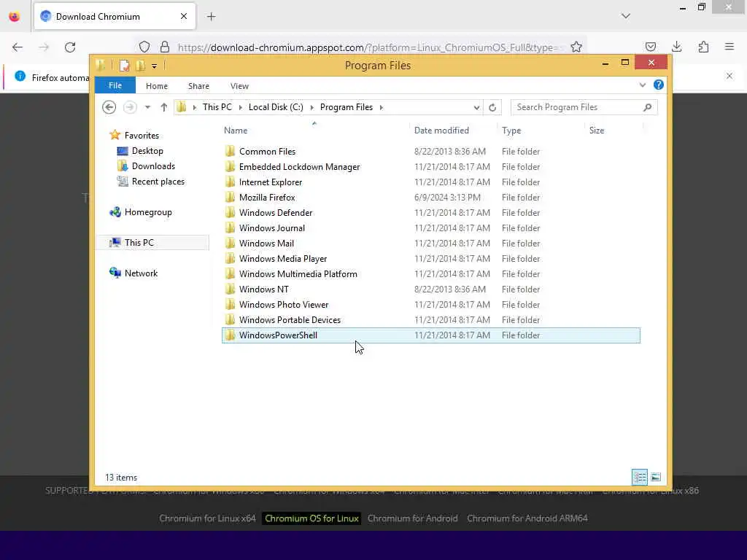The image size is (747, 560).
Task: Open Firefox hamburger application menu
Action: tap(729, 47)
